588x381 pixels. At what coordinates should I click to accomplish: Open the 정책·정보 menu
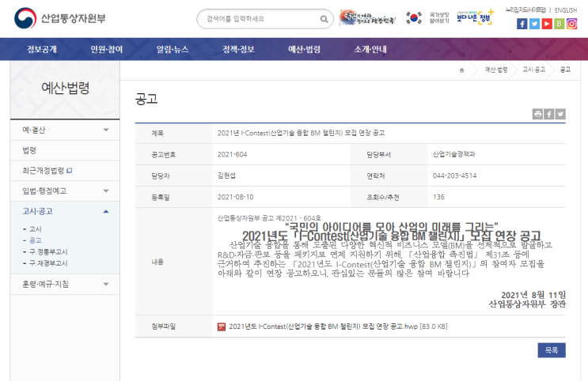[x=238, y=49]
